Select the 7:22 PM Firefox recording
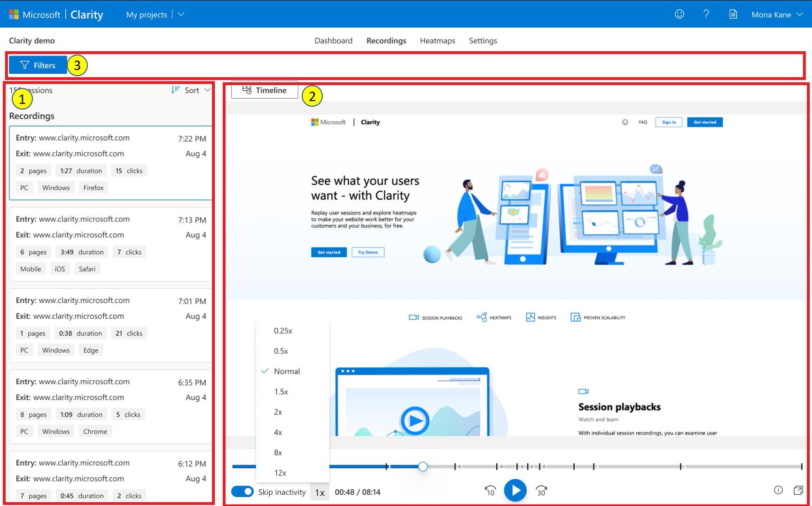The image size is (812, 506). [x=111, y=163]
